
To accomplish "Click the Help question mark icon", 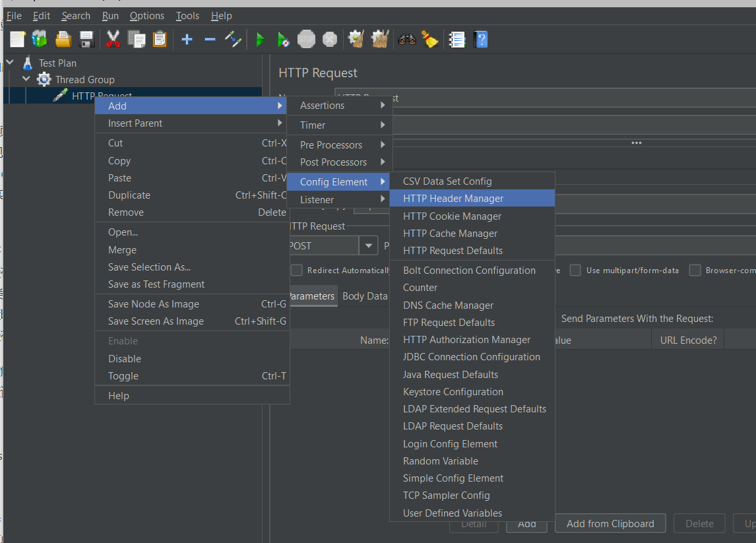I will [x=481, y=39].
